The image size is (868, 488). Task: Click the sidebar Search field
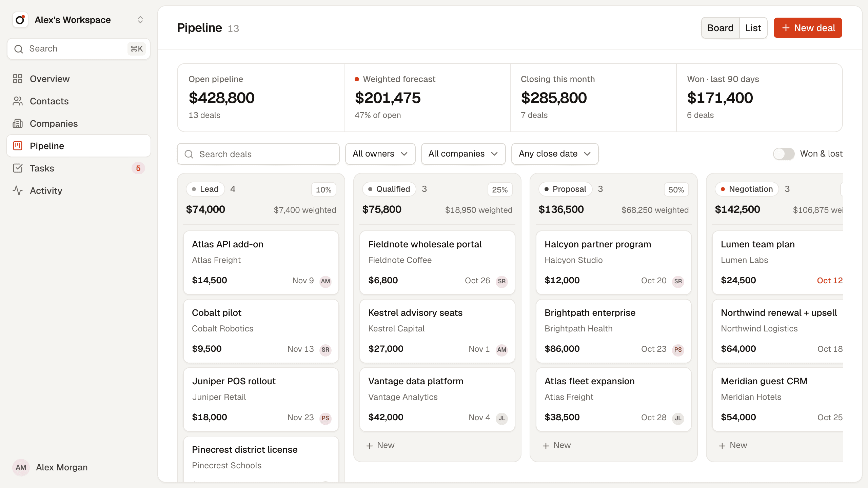(x=79, y=49)
